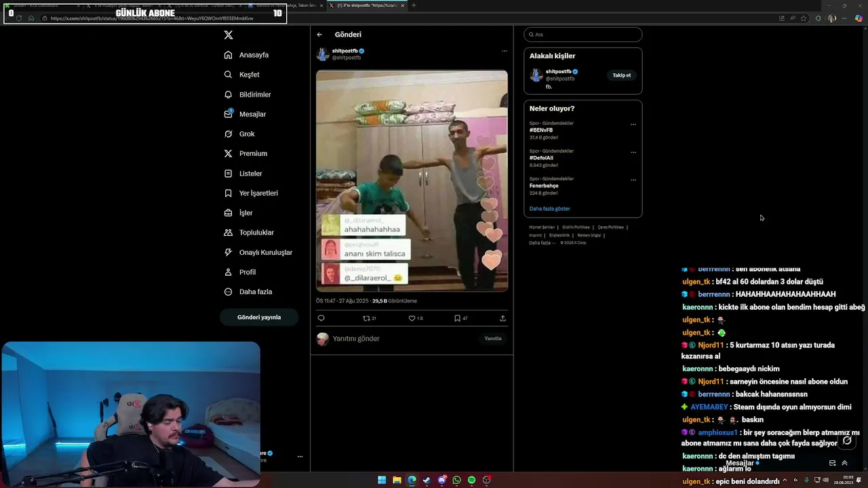Screen dimensions: 868x488
Task: Open Topluluklar communities
Action: point(249,232)
